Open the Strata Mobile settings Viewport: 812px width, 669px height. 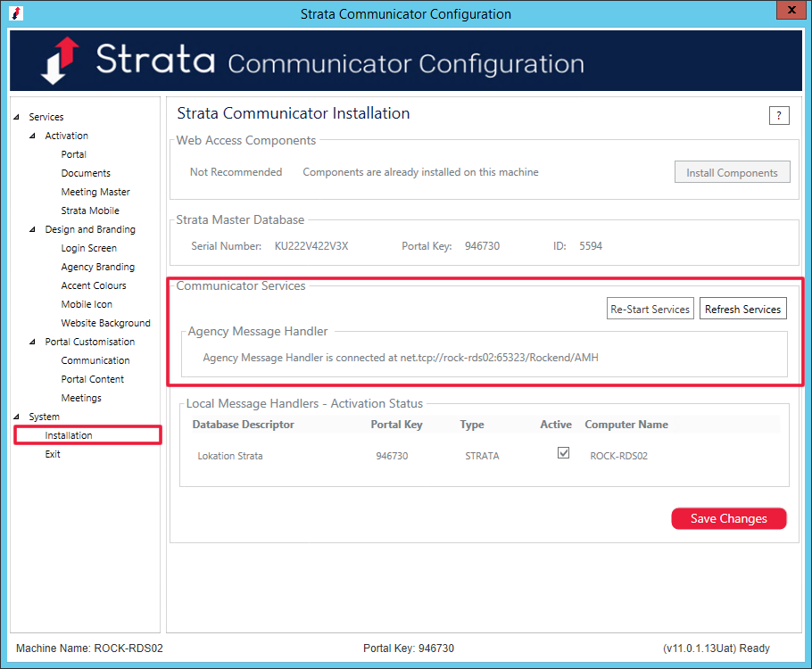[90, 211]
